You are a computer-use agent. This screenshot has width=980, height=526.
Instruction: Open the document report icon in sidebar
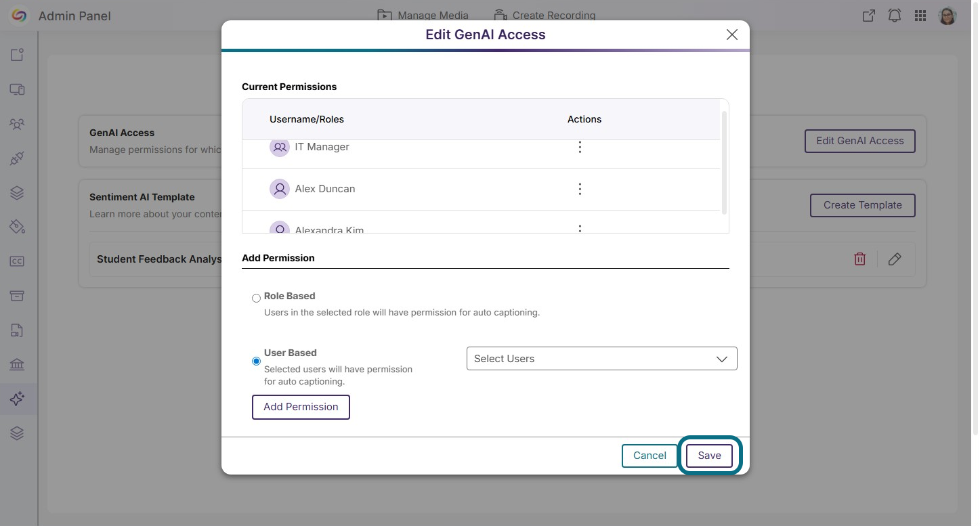click(x=17, y=330)
